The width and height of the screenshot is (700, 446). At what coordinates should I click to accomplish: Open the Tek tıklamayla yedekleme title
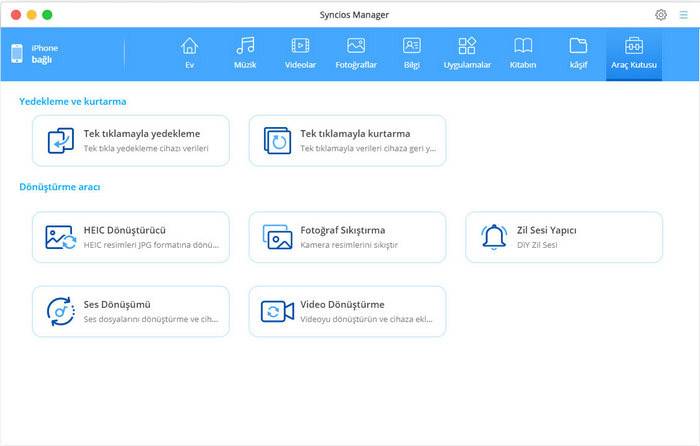click(142, 133)
